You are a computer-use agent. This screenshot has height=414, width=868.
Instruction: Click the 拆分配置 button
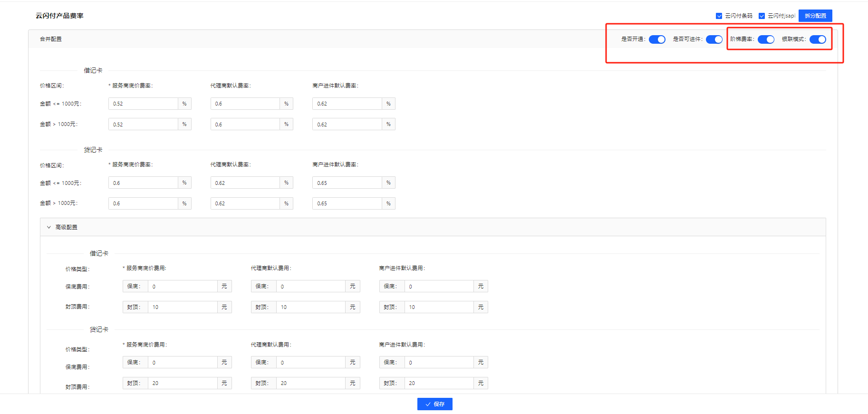point(815,16)
